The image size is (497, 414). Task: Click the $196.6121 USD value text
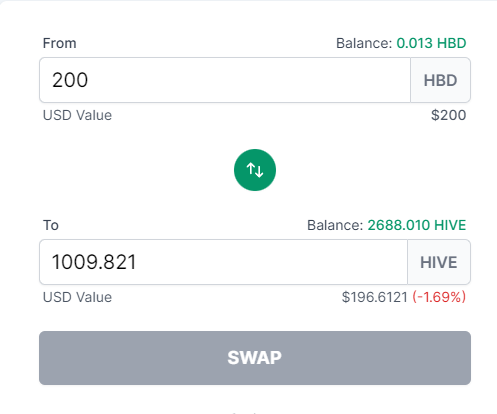[x=374, y=297]
